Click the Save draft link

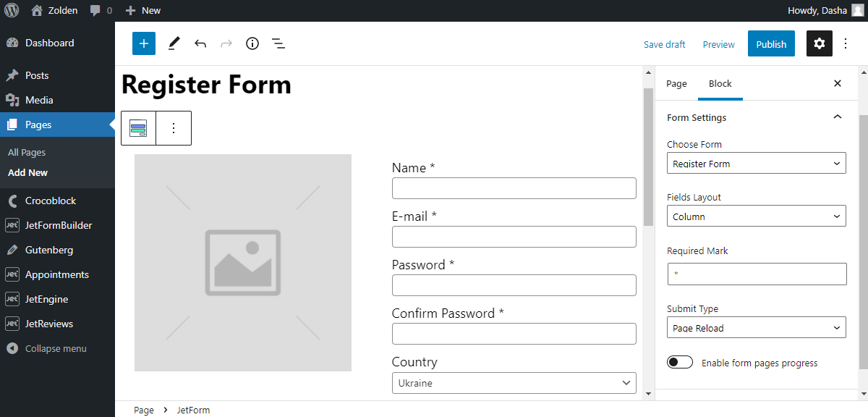pos(664,44)
